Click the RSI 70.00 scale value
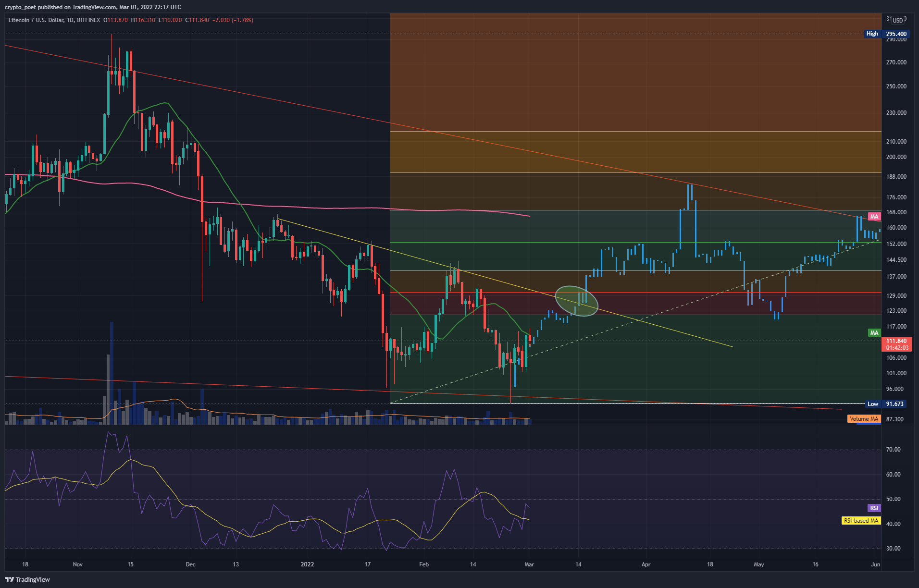Screen dimensions: 919x588 coord(894,450)
